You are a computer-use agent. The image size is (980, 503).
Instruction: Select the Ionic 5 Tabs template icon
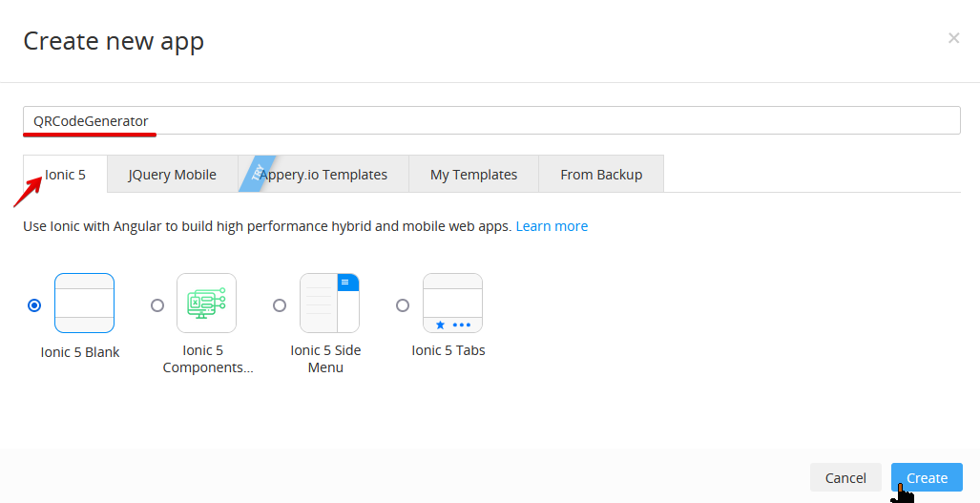452,304
